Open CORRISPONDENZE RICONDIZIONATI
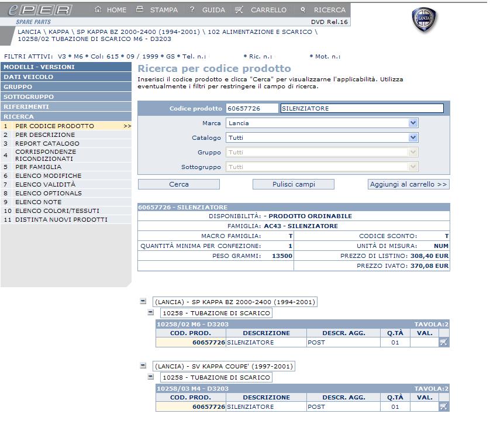This screenshot has width=490, height=448. [66, 155]
